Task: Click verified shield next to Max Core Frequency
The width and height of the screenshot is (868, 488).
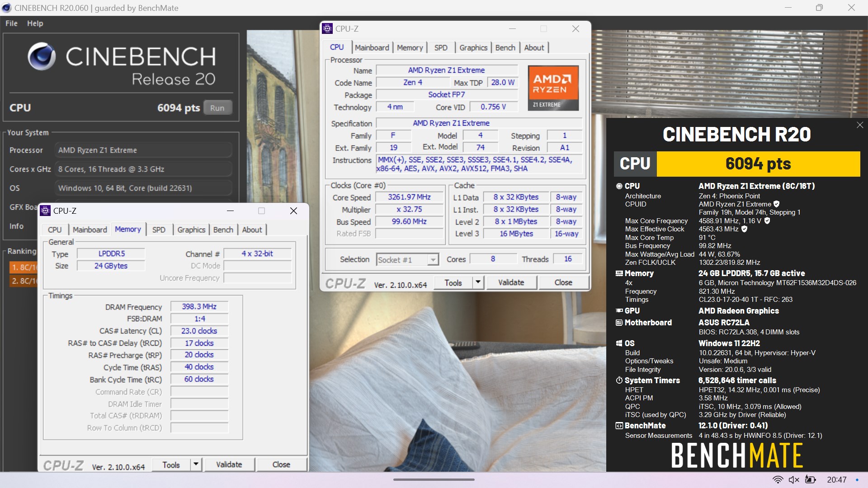Action: 767,221
